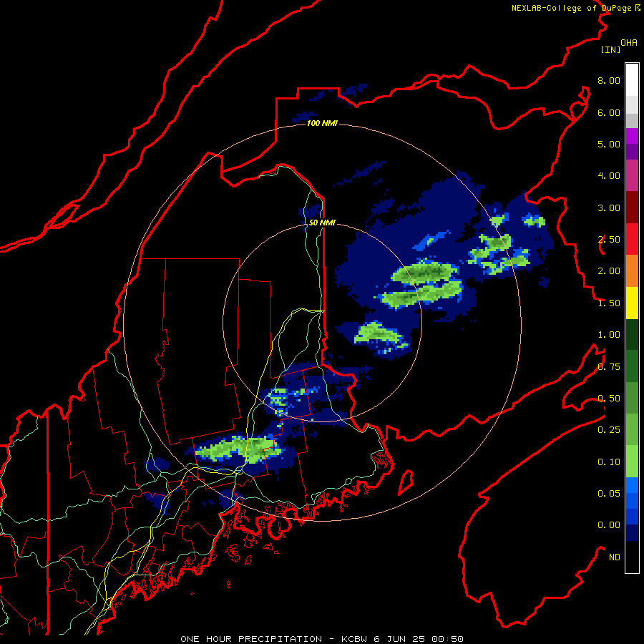Click the OHA product label above the legend
Image resolution: width=644 pixels, height=644 pixels.
tap(629, 43)
